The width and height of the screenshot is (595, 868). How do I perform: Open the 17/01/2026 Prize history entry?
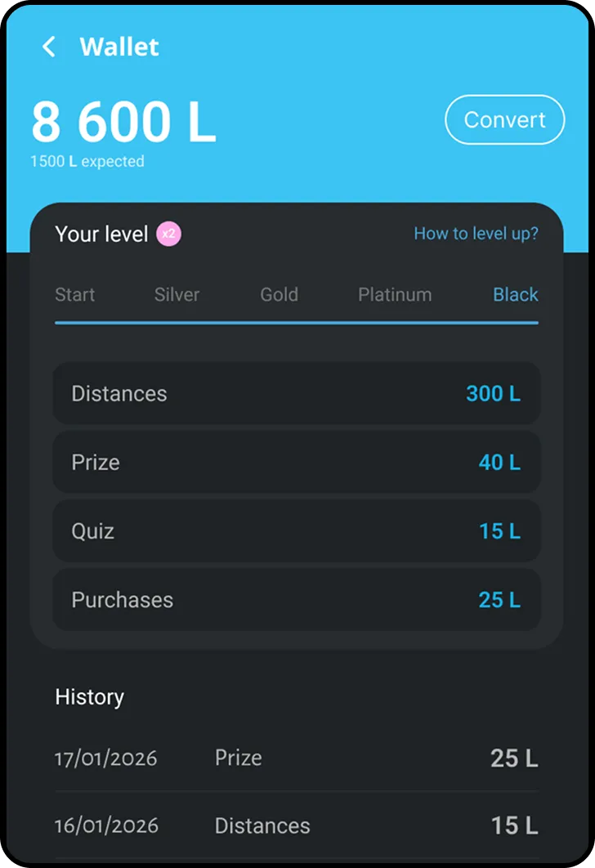click(296, 758)
